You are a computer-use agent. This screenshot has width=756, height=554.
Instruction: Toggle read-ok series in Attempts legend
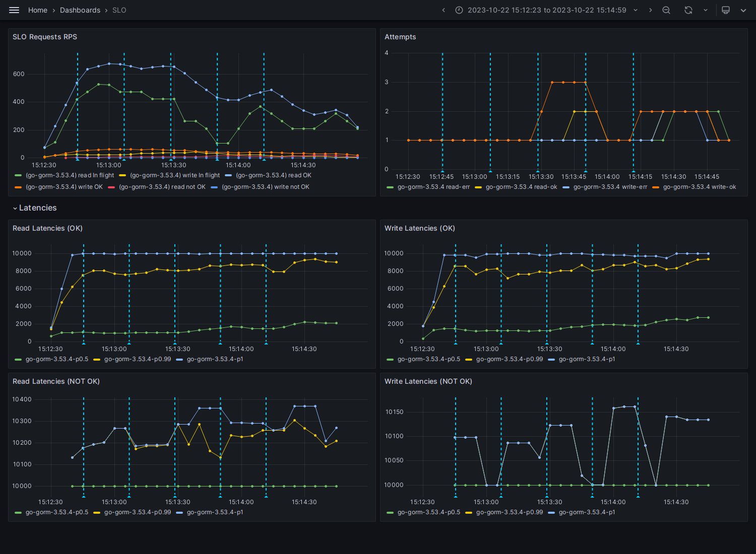coord(522,187)
